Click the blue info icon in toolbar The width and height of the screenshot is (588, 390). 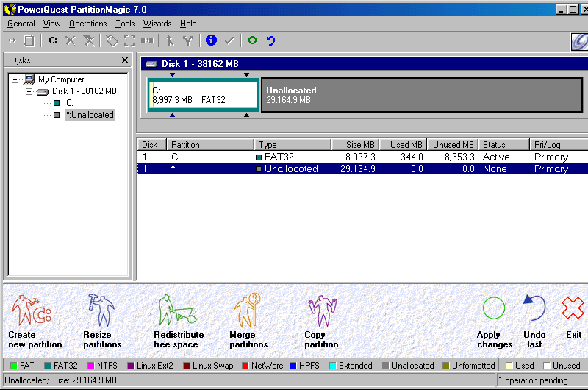(x=212, y=40)
